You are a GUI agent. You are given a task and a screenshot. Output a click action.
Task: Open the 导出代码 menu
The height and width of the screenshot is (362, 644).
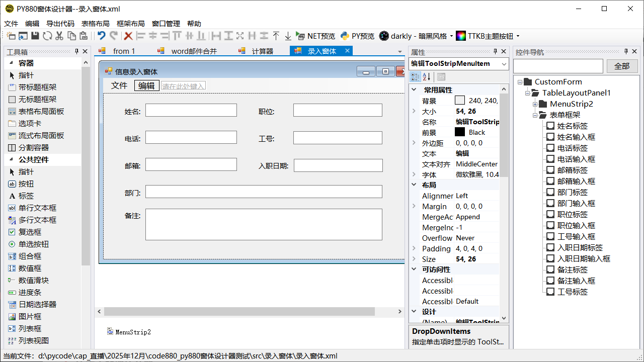pyautogui.click(x=59, y=23)
